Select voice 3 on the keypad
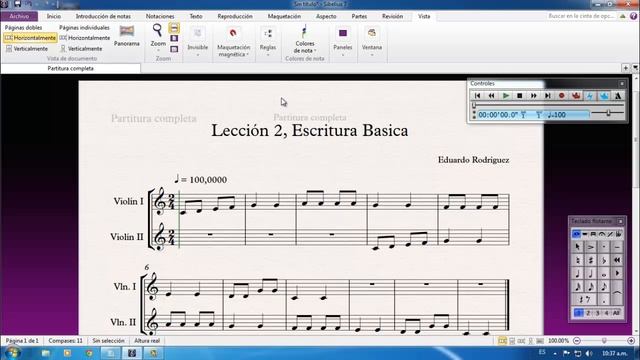The image size is (640, 360). pos(597,313)
